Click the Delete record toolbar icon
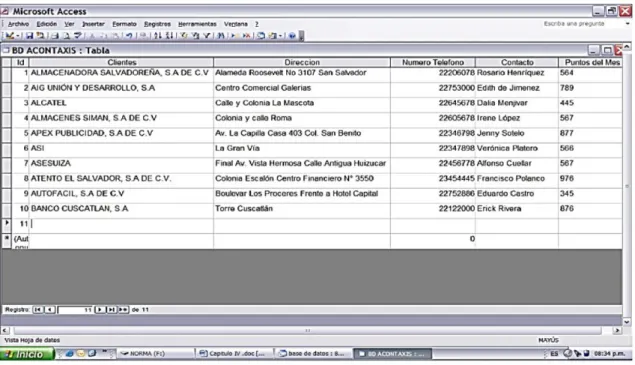 [246, 36]
